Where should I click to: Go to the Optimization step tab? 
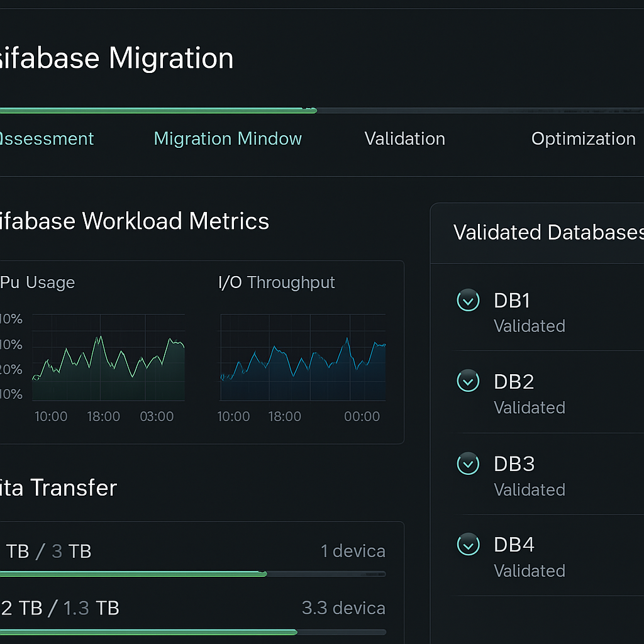coord(583,139)
